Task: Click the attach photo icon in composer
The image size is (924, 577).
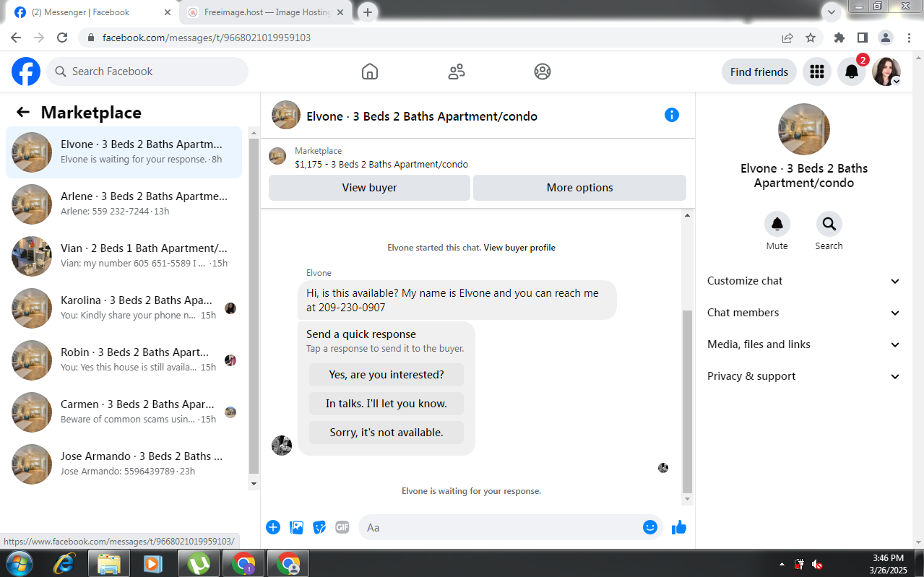Action: coord(296,527)
